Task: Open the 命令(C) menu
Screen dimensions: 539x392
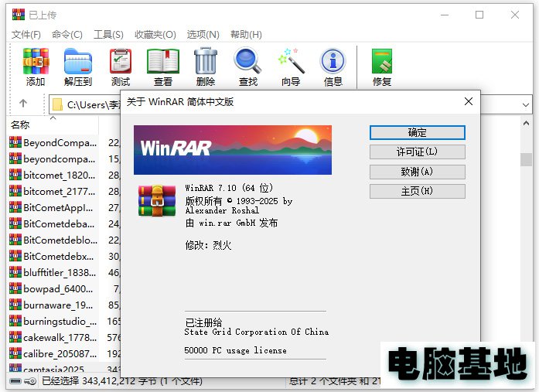Action: point(67,35)
